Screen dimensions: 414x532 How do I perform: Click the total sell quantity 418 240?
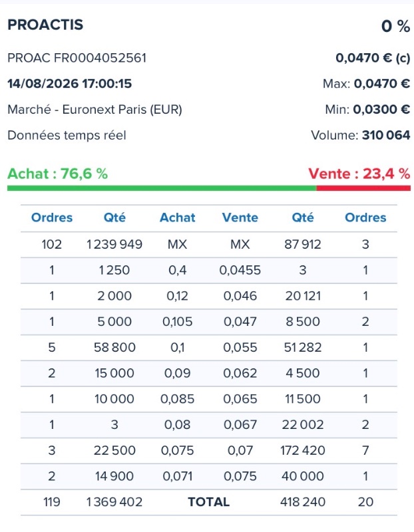(303, 502)
